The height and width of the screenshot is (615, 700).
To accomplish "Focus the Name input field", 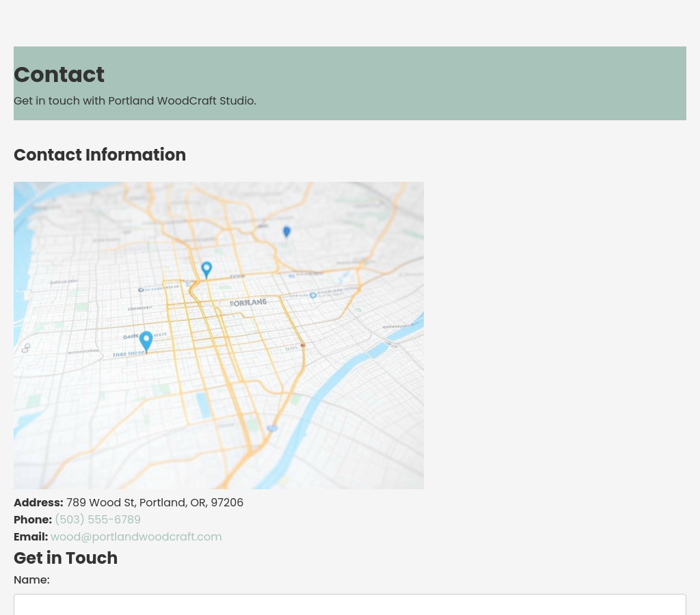I will coord(350,605).
